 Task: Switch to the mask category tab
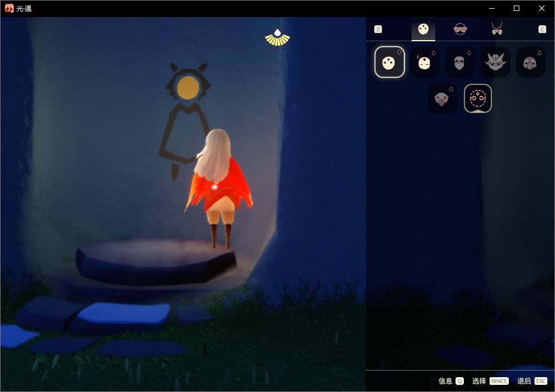[423, 29]
